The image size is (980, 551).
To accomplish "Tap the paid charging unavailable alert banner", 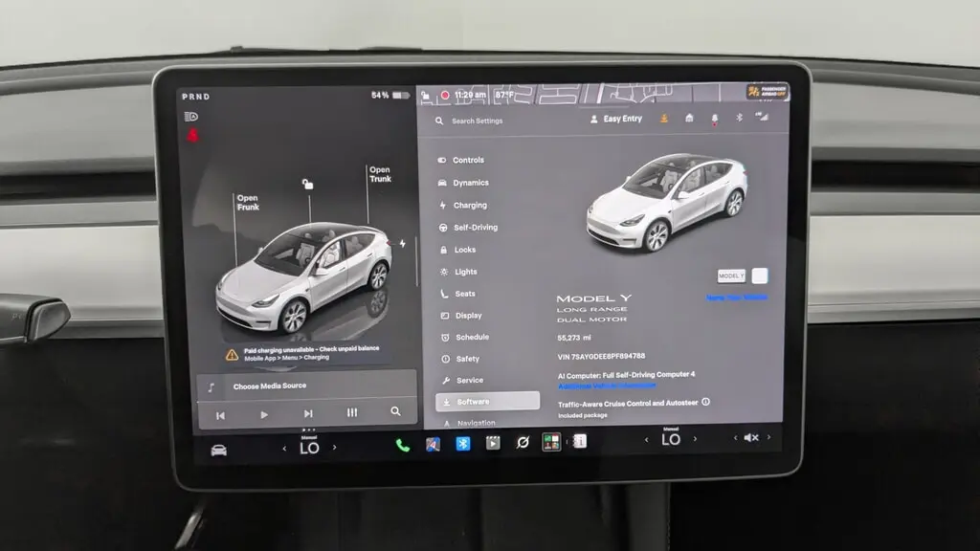I will tap(305, 354).
